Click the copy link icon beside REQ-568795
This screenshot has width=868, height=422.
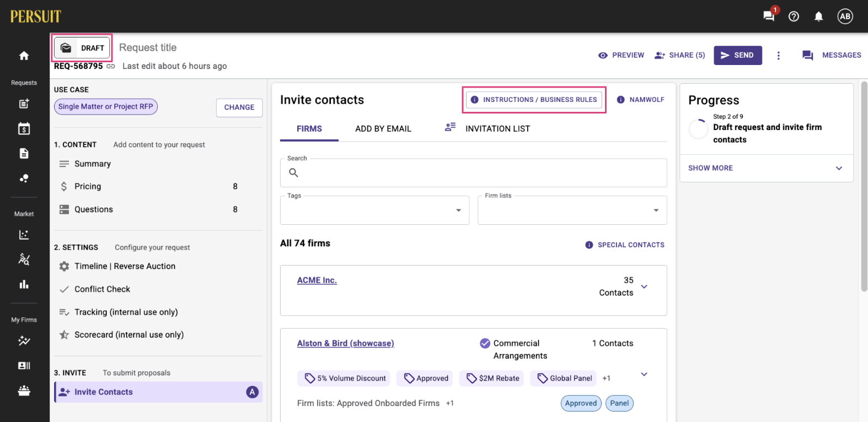pyautogui.click(x=111, y=66)
